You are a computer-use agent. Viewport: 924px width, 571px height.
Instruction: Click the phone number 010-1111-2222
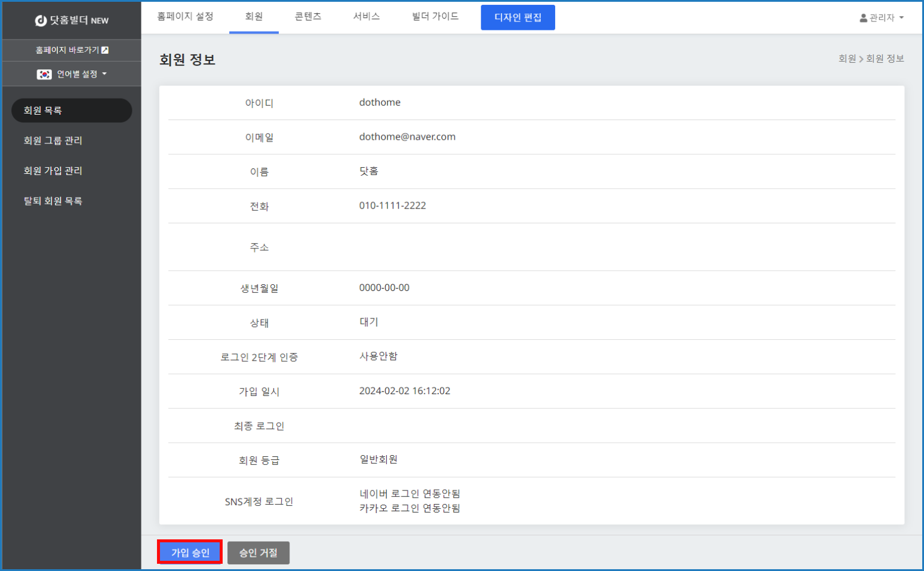pyautogui.click(x=392, y=205)
